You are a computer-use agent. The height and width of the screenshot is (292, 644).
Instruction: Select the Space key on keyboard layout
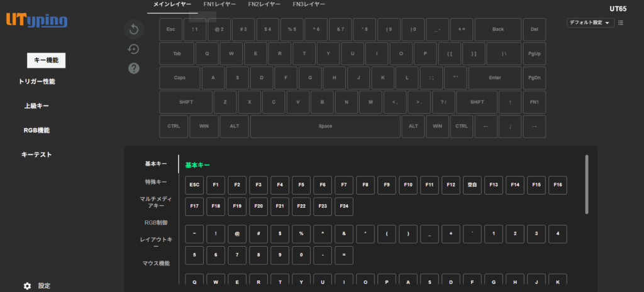pos(325,126)
